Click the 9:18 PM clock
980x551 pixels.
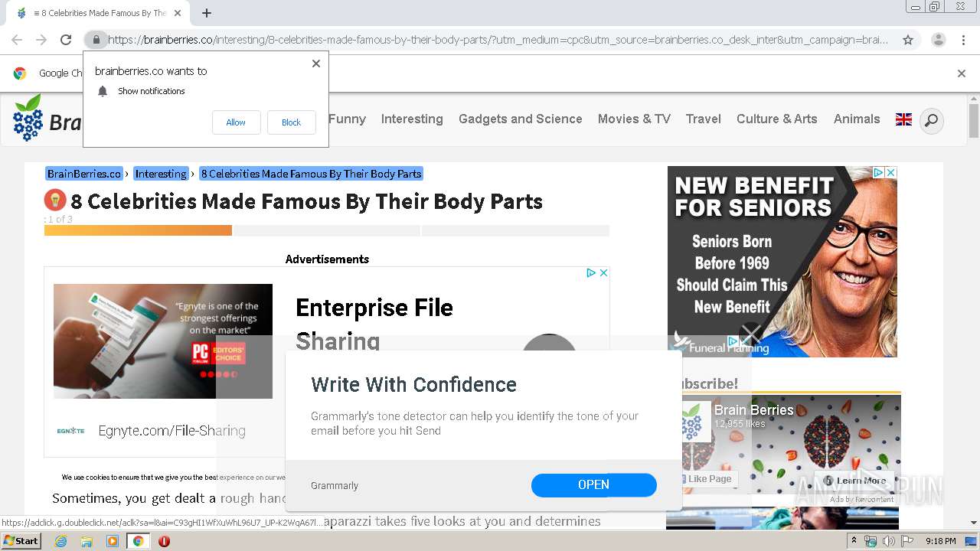pyautogui.click(x=940, y=541)
